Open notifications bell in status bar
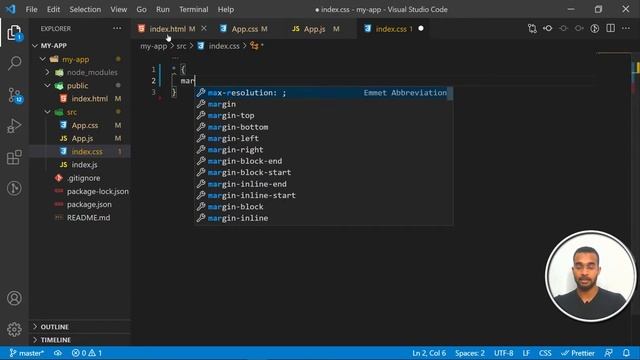The image size is (640, 360). (x=626, y=353)
